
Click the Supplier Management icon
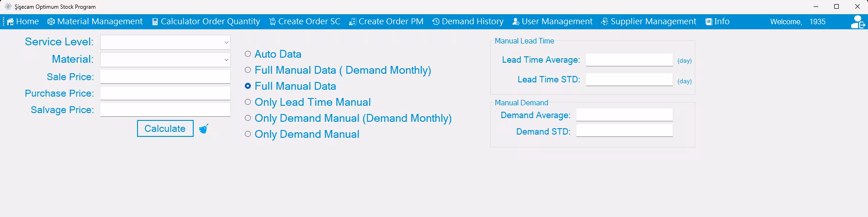tap(605, 22)
